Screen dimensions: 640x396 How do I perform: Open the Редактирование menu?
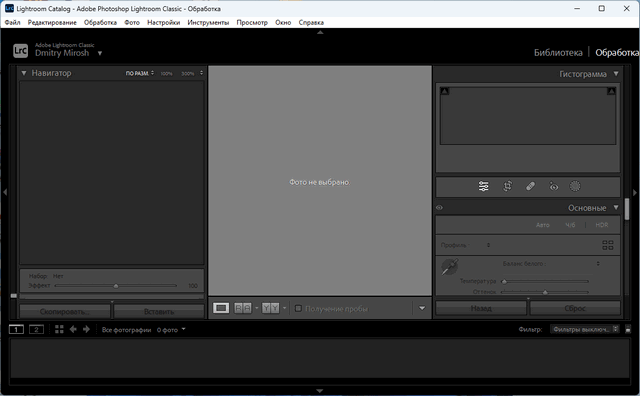coord(52,22)
